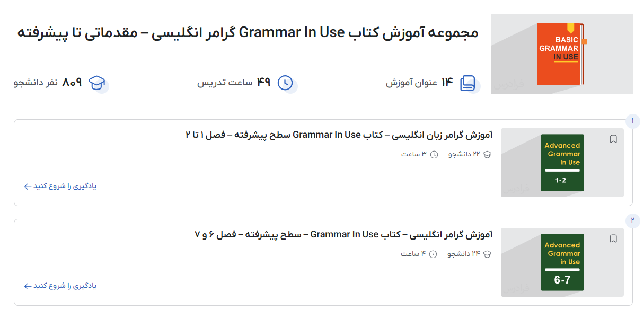Click the clock icon next to "۳ ساعت"

[433, 154]
